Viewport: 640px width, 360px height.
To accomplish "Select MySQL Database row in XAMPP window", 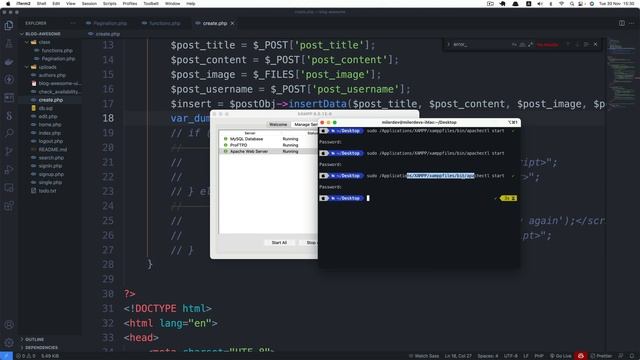I will point(269,139).
